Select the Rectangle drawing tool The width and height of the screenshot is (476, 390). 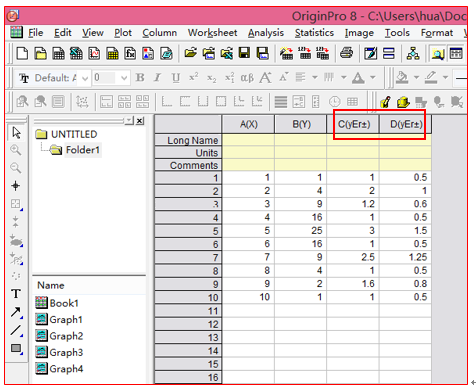click(16, 348)
